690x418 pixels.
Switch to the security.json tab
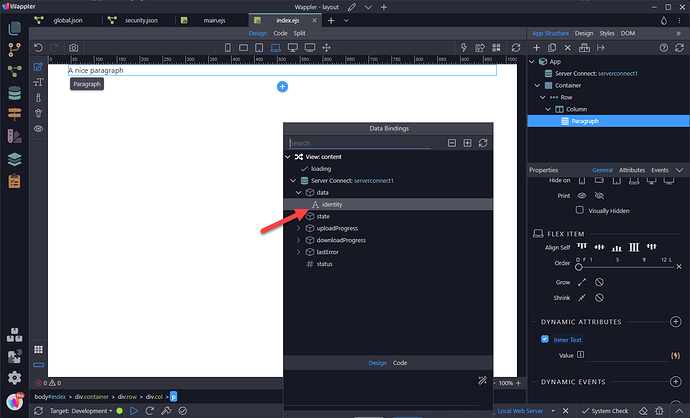point(141,20)
